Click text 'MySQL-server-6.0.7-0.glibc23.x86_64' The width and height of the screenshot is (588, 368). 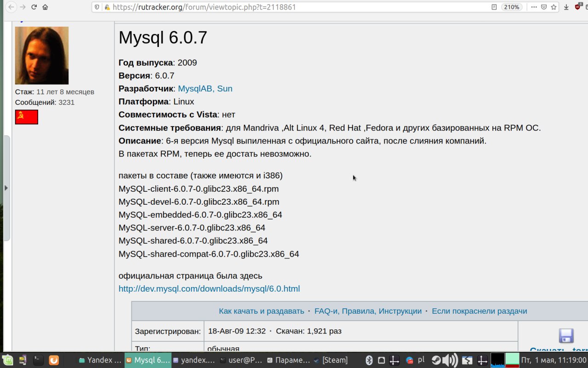192,228
